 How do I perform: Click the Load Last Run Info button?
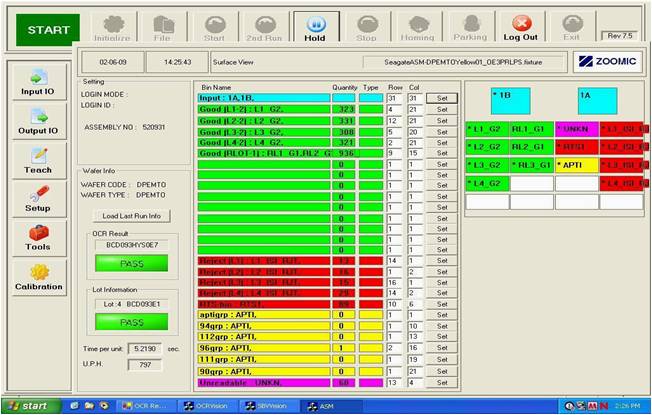(x=131, y=215)
